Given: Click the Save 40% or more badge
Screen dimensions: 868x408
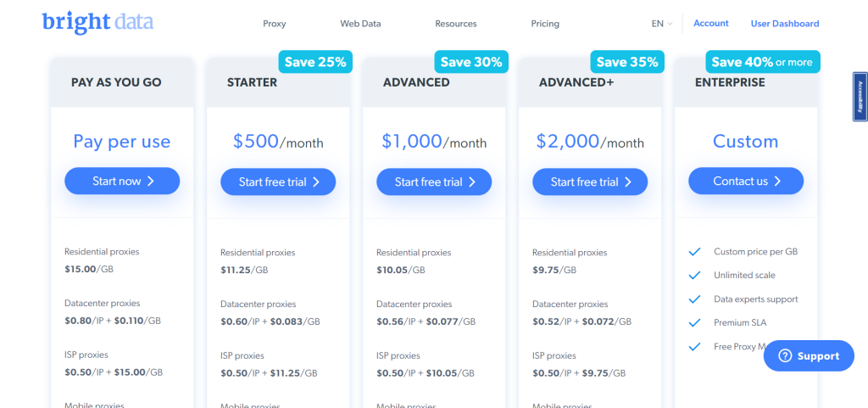Looking at the screenshot, I should pyautogui.click(x=761, y=62).
